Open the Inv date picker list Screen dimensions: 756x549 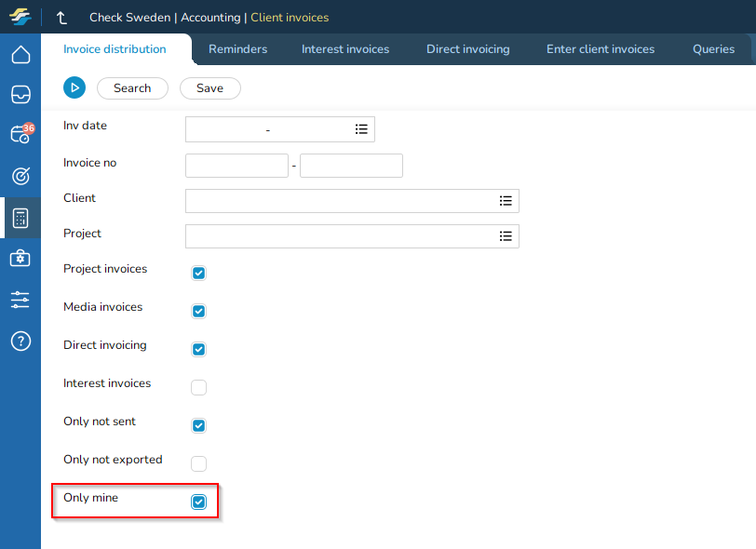point(361,129)
